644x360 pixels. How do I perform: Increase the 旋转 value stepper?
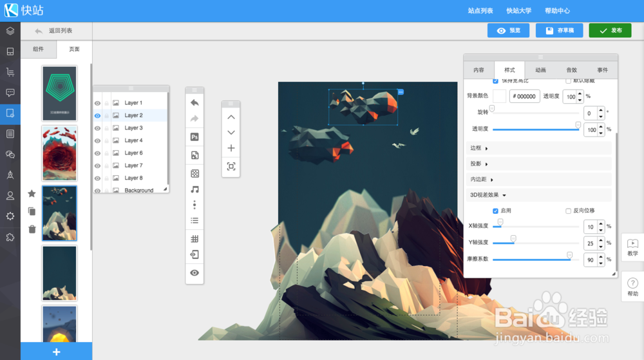601,110
